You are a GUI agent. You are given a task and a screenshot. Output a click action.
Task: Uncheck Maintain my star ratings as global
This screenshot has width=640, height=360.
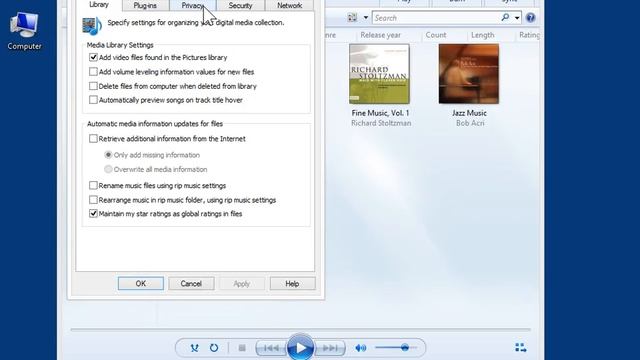click(x=93, y=214)
